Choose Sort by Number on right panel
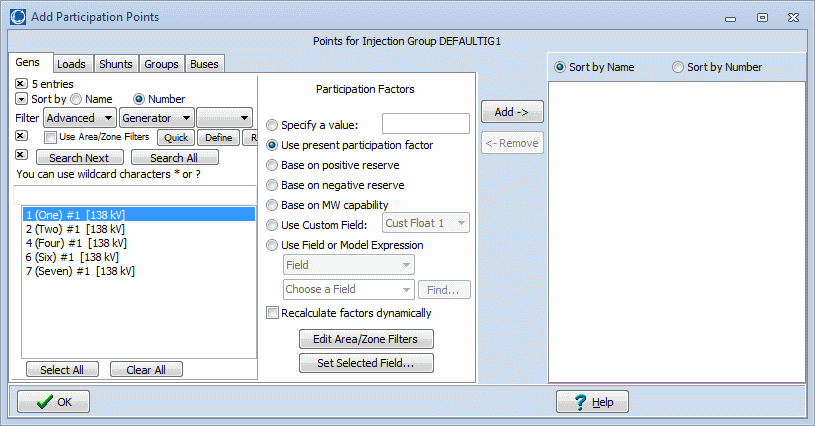Viewport: 815px width, 426px height. [678, 67]
